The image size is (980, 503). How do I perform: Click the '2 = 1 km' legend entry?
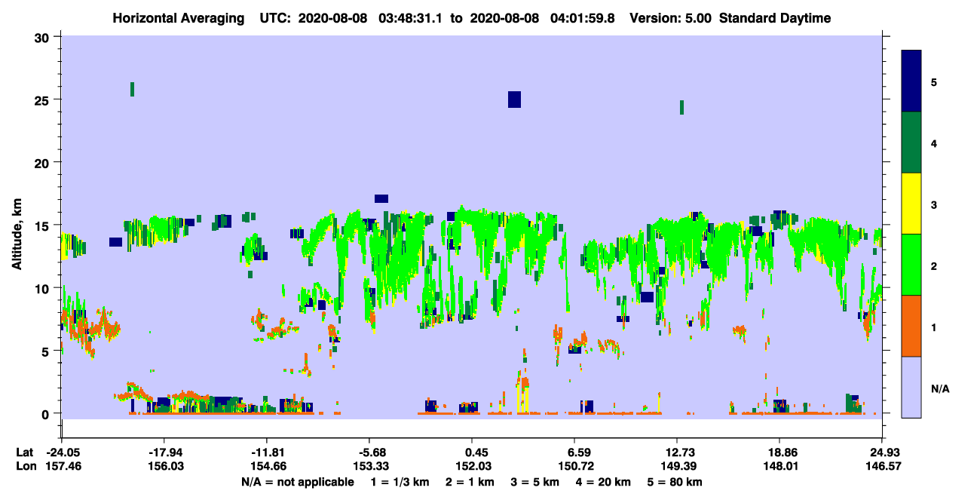tap(470, 482)
